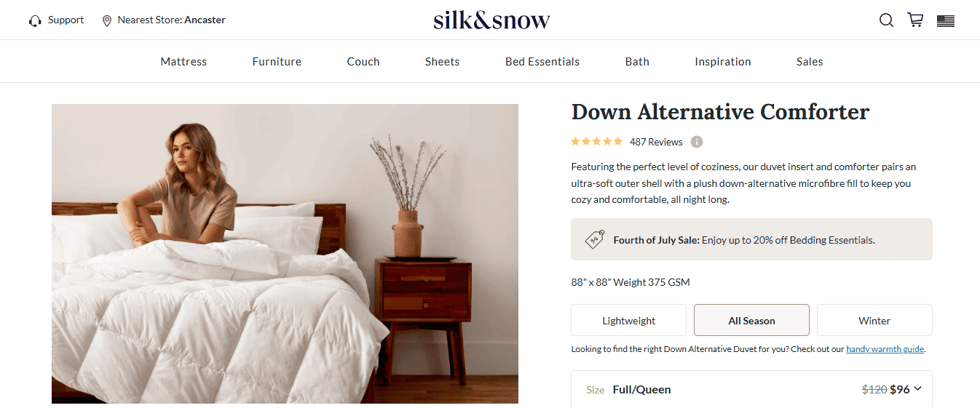The width and height of the screenshot is (980, 408).
Task: Select the All Season weight option
Action: pyautogui.click(x=751, y=320)
